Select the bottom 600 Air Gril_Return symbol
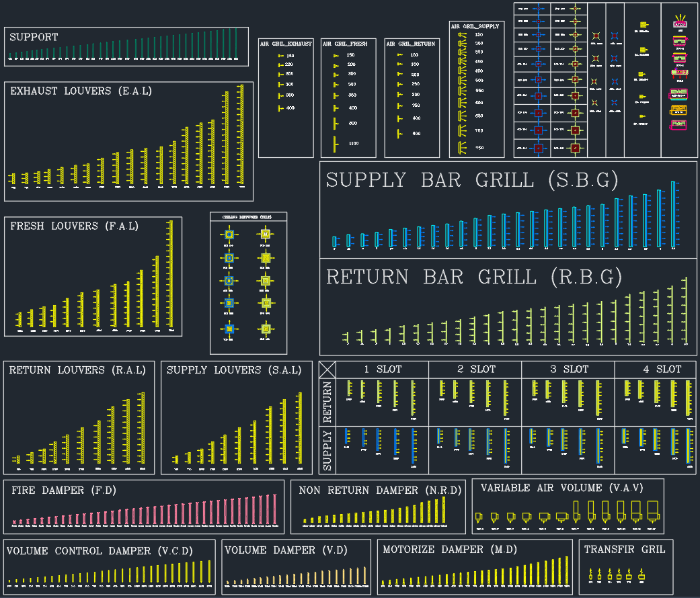The image size is (700, 598). [x=399, y=134]
